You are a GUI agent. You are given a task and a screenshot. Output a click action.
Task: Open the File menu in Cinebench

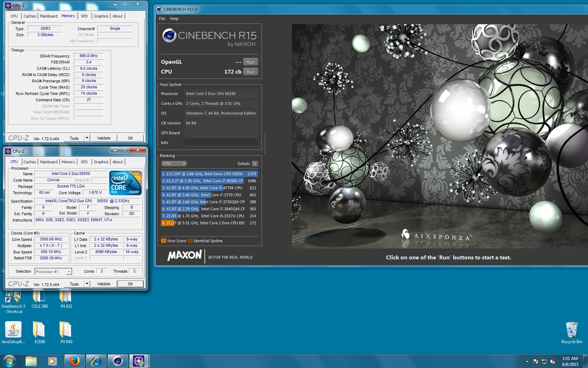(x=162, y=19)
